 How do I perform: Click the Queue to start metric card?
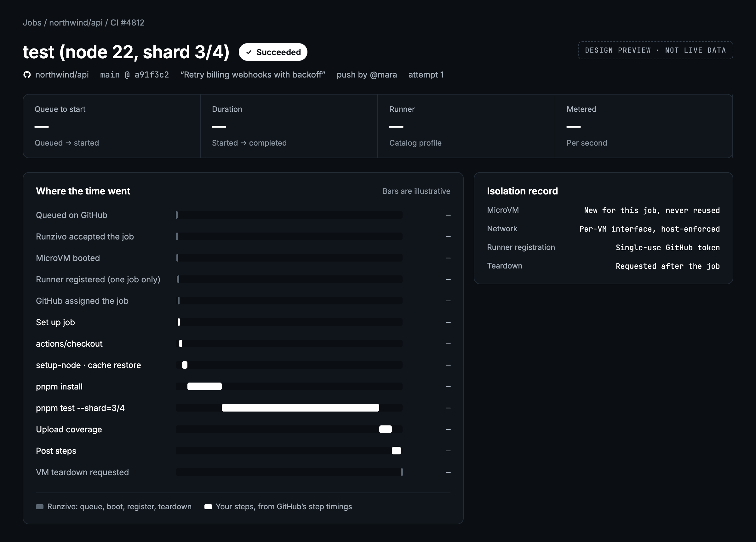112,126
